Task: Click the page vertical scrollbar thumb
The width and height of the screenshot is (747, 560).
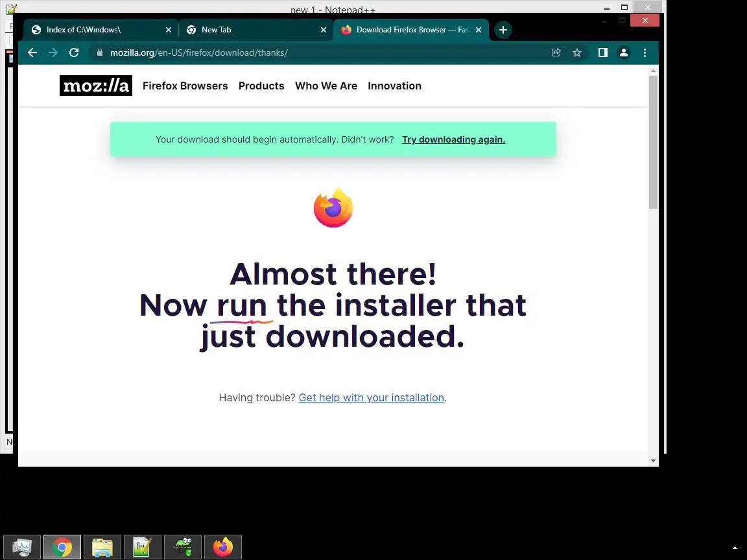Action: coord(653,141)
